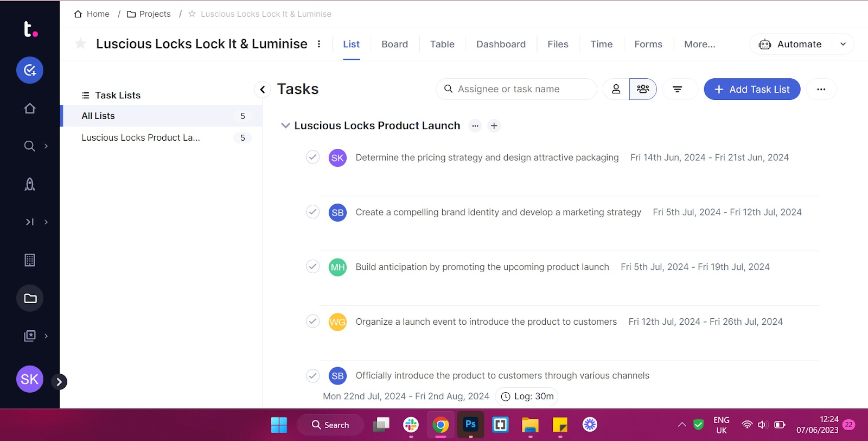Collapse the Luscious Locks Product Launch list
Viewport: 868px width, 441px height.
[x=285, y=126]
